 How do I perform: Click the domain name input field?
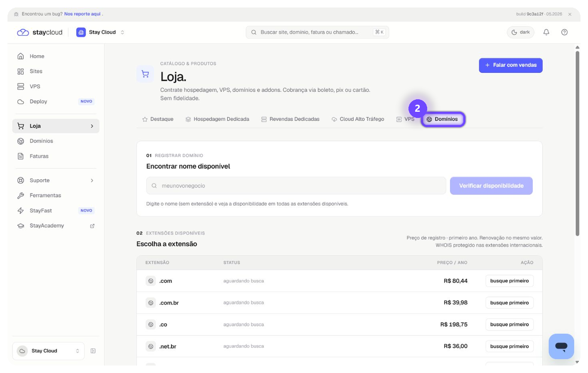pos(296,186)
